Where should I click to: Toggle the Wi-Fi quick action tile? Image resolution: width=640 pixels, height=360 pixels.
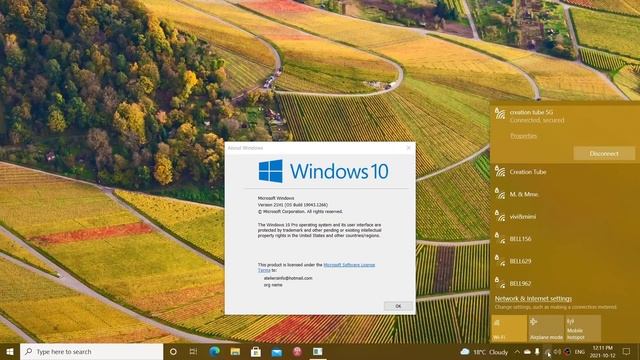point(509,328)
